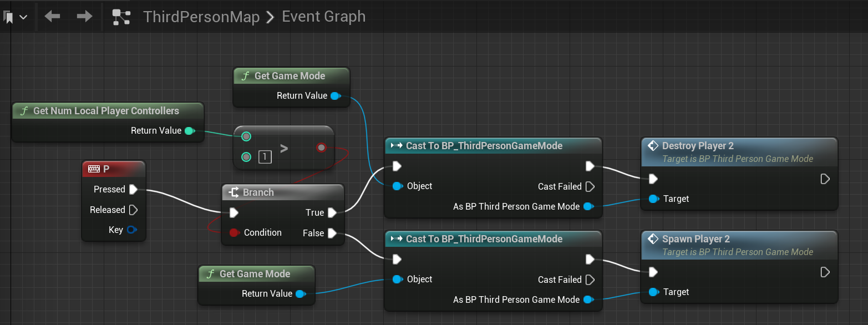The width and height of the screenshot is (868, 325).
Task: Click Spawn Player 2 output execution pin
Action: coord(825,272)
